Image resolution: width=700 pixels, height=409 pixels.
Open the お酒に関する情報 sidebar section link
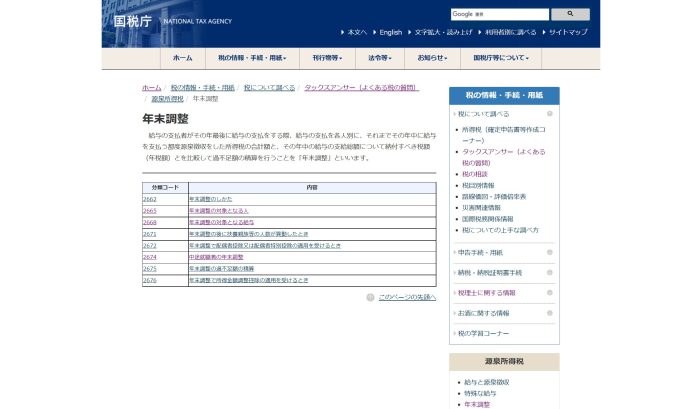(x=483, y=313)
